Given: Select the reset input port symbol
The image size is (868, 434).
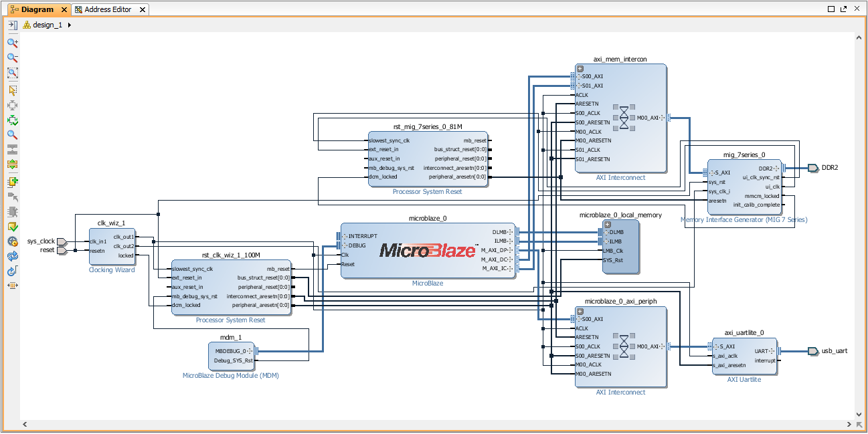Looking at the screenshot, I should [x=62, y=251].
